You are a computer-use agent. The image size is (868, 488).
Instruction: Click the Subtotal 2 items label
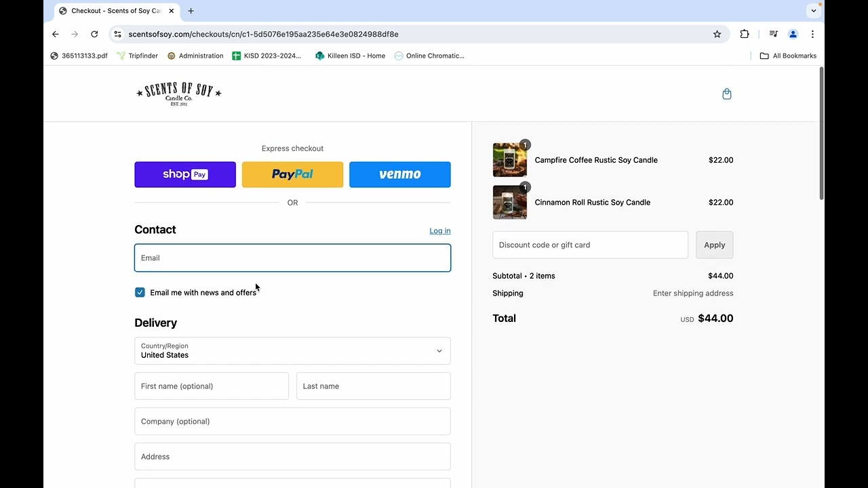click(x=524, y=276)
